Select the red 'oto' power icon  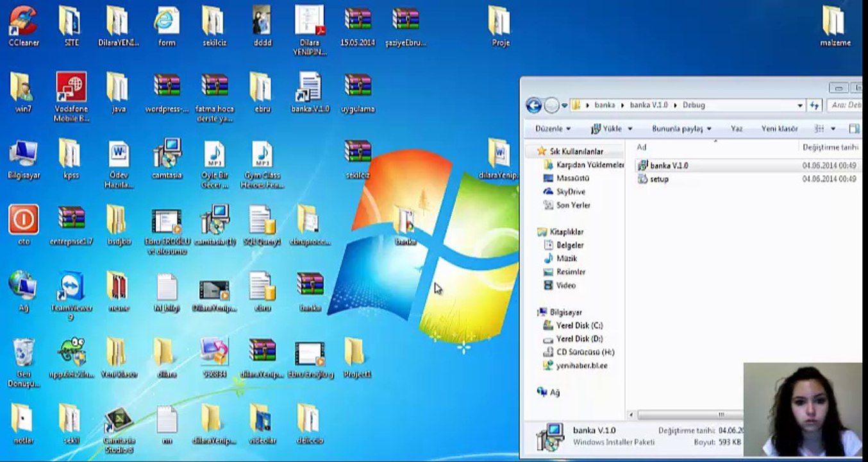click(24, 225)
